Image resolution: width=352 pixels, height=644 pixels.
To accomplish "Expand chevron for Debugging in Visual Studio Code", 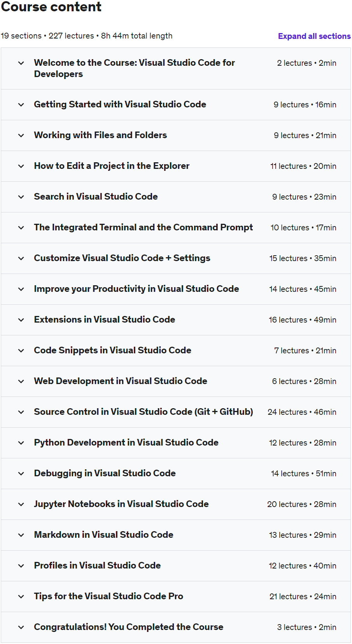I will point(21,474).
